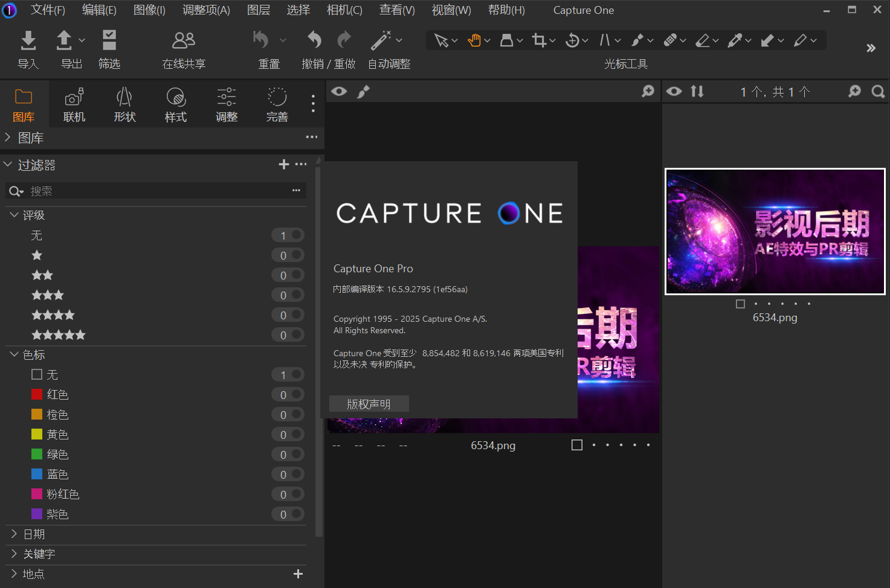Select the Crop cursor tool
This screenshot has width=890, height=588.
[x=539, y=40]
